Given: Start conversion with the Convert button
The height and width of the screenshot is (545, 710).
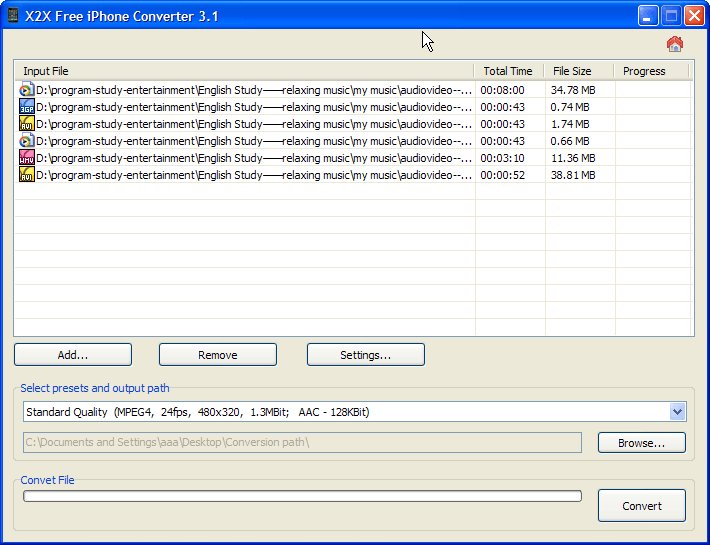Looking at the screenshot, I should [x=642, y=505].
